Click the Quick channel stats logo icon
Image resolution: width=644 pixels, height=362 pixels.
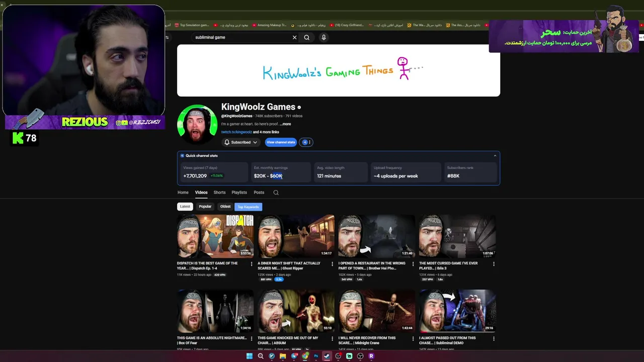[182, 156]
